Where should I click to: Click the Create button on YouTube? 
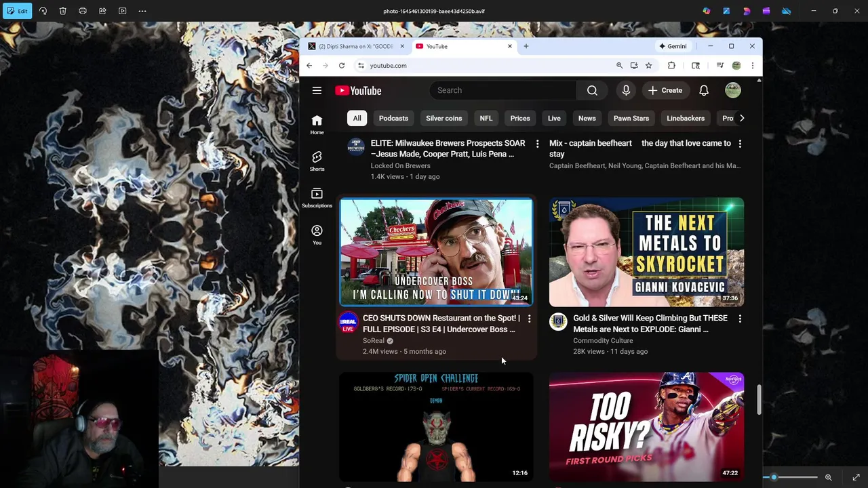point(665,90)
